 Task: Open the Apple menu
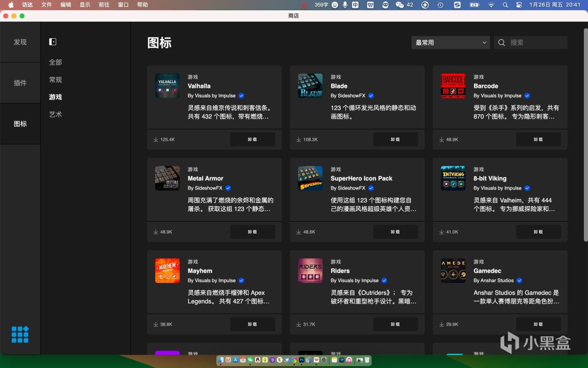pos(11,5)
